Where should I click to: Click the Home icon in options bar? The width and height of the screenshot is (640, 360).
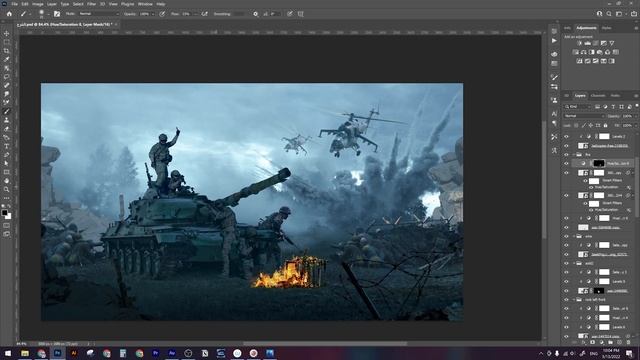pos(9,14)
